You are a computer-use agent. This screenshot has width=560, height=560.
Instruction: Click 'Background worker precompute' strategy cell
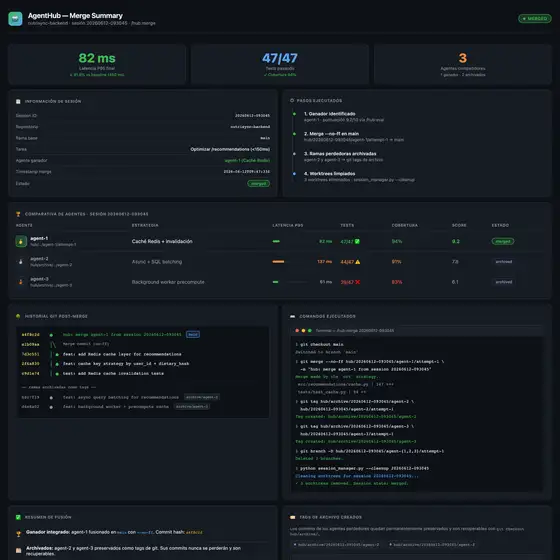tap(168, 282)
